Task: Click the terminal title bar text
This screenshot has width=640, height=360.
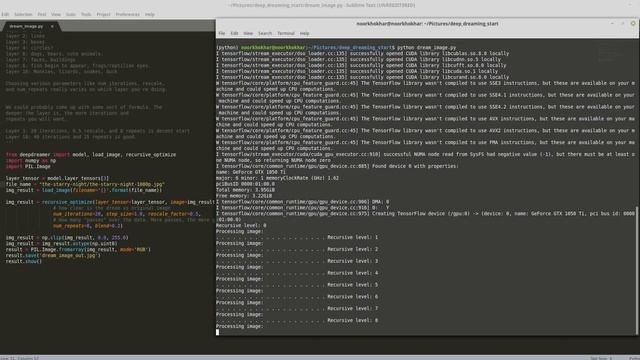Action: pyautogui.click(x=427, y=24)
